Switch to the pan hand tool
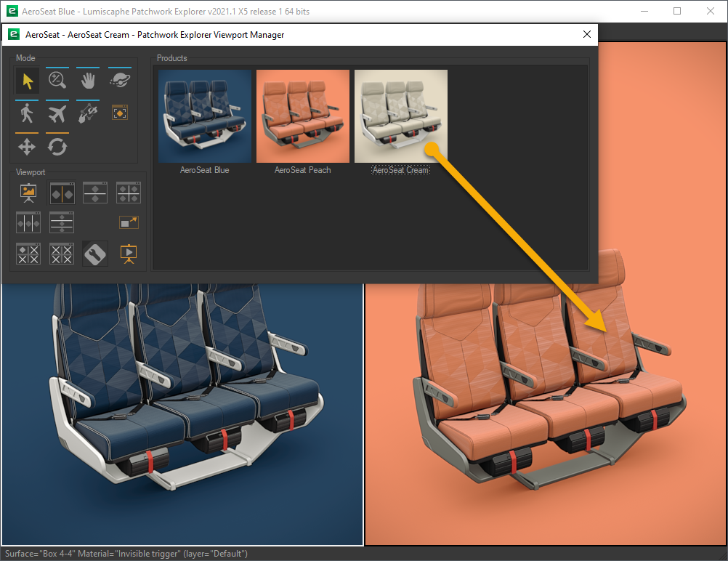Viewport: 728px width, 561px height. [88, 81]
